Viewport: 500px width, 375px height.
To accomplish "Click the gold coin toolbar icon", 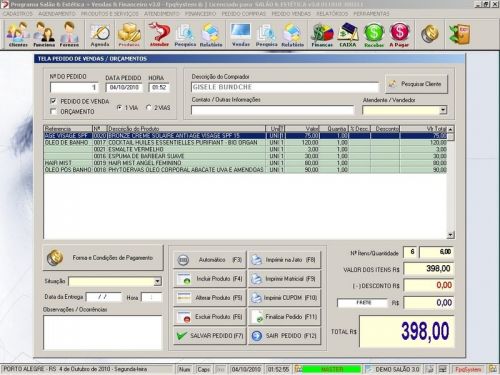I will pyautogui.click(x=429, y=34).
